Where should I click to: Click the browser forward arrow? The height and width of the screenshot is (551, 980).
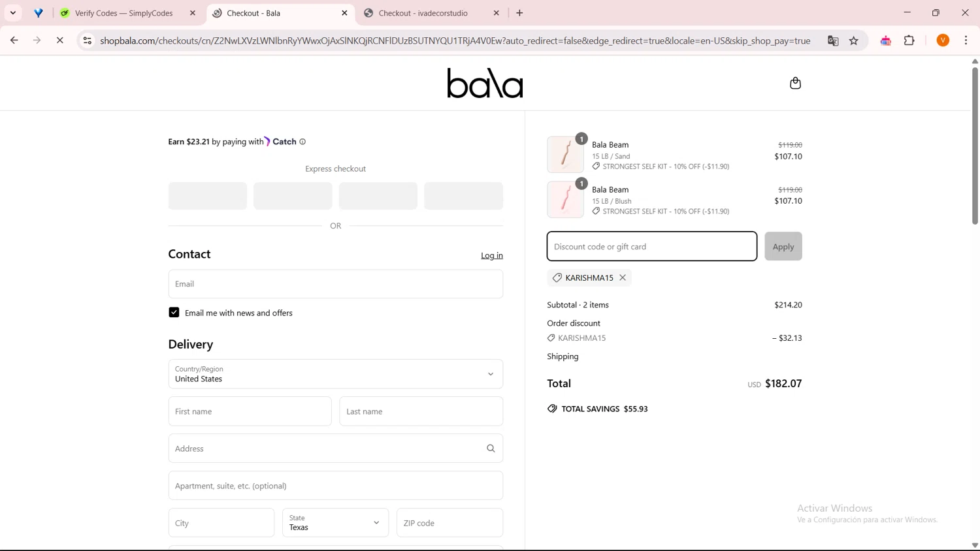[x=37, y=40]
